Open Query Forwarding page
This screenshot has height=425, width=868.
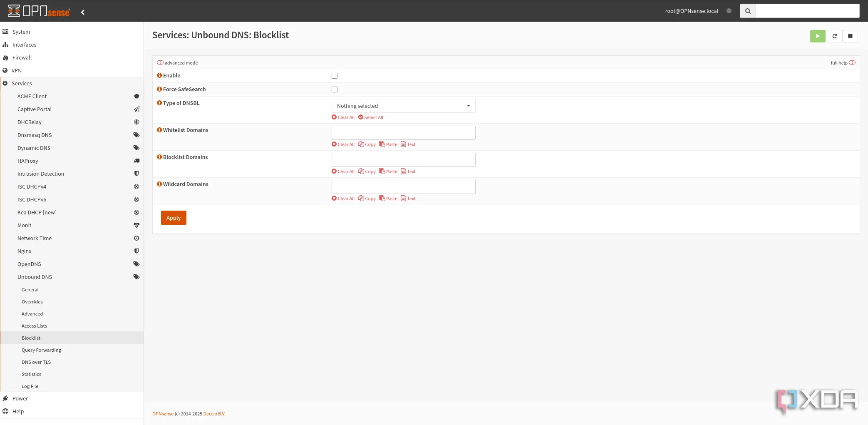click(72, 350)
